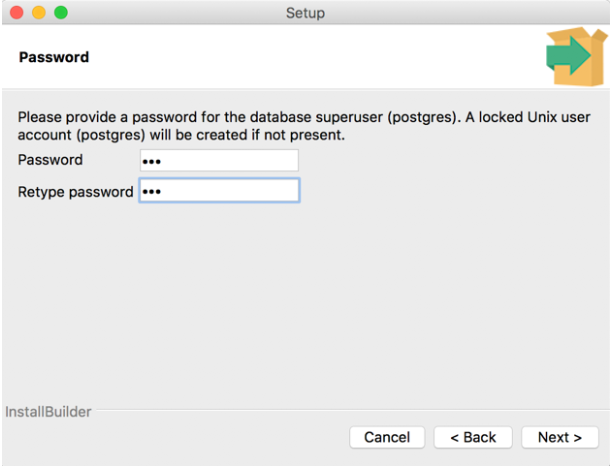Click the 'account (postgres) will be created' line
The width and height of the screenshot is (610, 466).
pos(180,134)
